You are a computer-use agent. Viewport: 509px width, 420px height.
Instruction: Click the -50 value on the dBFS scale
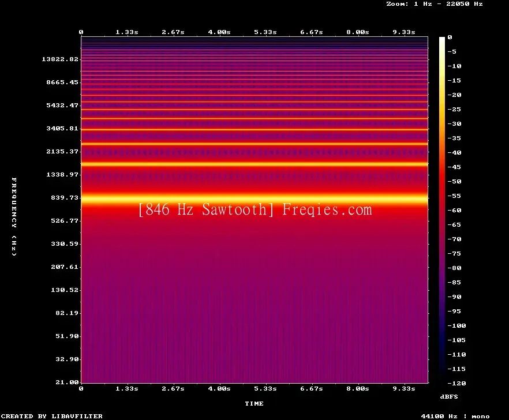(454, 181)
